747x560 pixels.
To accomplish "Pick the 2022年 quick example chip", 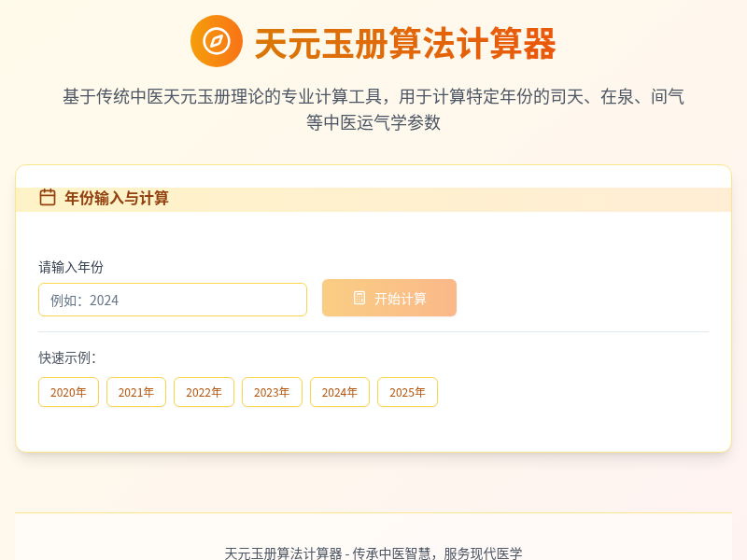I will [x=204, y=392].
